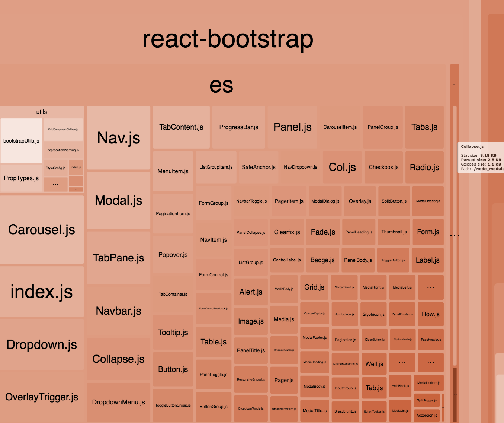The image size is (504, 423).
Task: Click the MenuItem.js block
Action: tap(173, 171)
